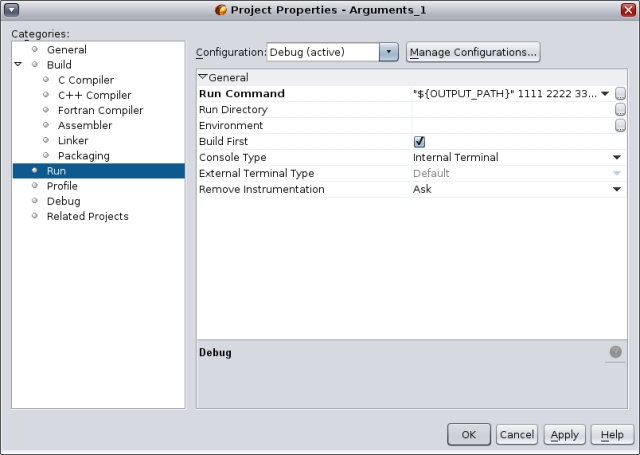Select the Linker category
Screen dimensions: 640x455
click(x=73, y=141)
